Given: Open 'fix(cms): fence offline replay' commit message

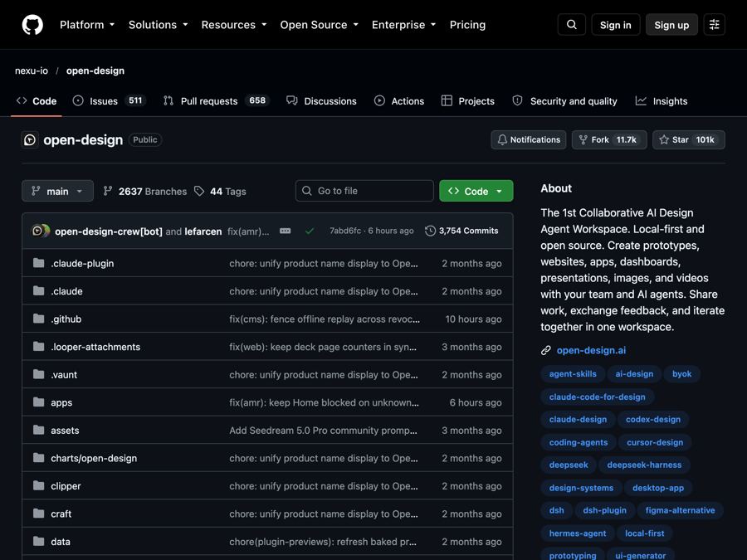Looking at the screenshot, I should [x=325, y=319].
